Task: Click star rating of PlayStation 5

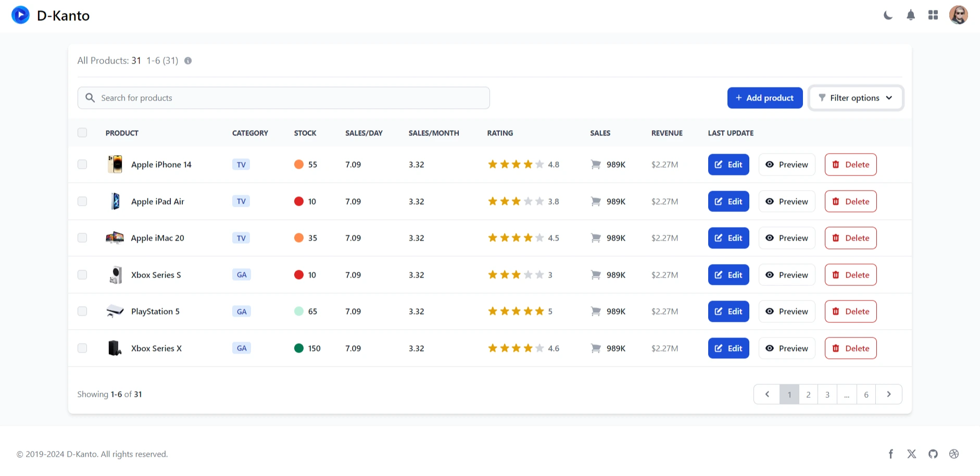Action: (516, 311)
